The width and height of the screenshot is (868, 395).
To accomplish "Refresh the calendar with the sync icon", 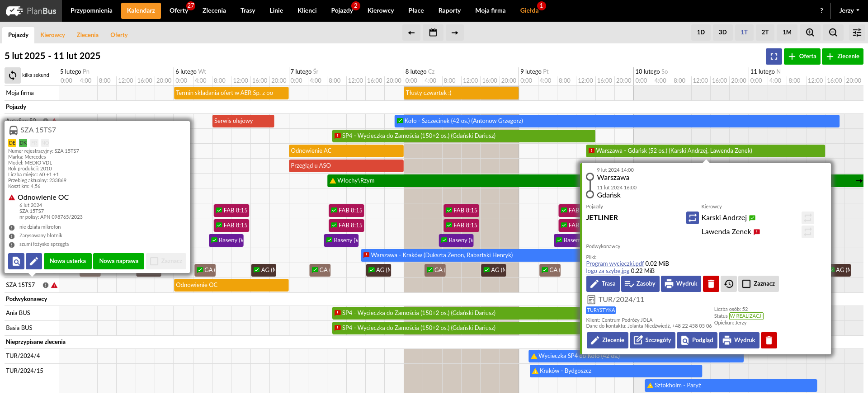I will [13, 75].
